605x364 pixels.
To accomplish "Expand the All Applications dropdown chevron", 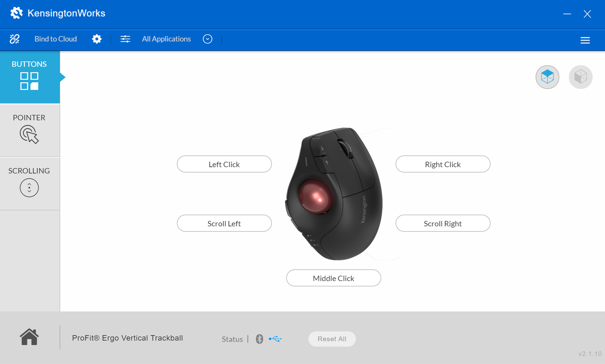I will pyautogui.click(x=208, y=39).
